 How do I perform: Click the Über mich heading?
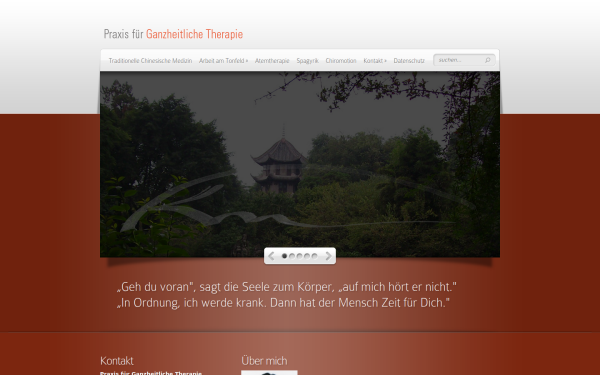[264, 361]
